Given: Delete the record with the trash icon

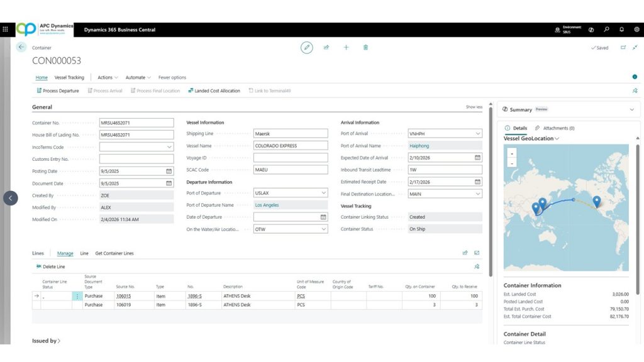Looking at the screenshot, I should 365,48.
